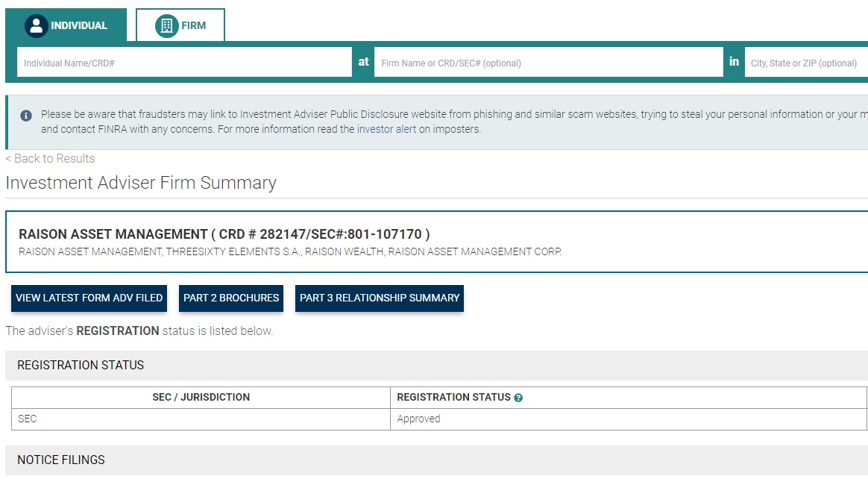Select the 'SEC' jurisdiction table cell
The height and width of the screenshot is (479, 868).
coord(201,419)
